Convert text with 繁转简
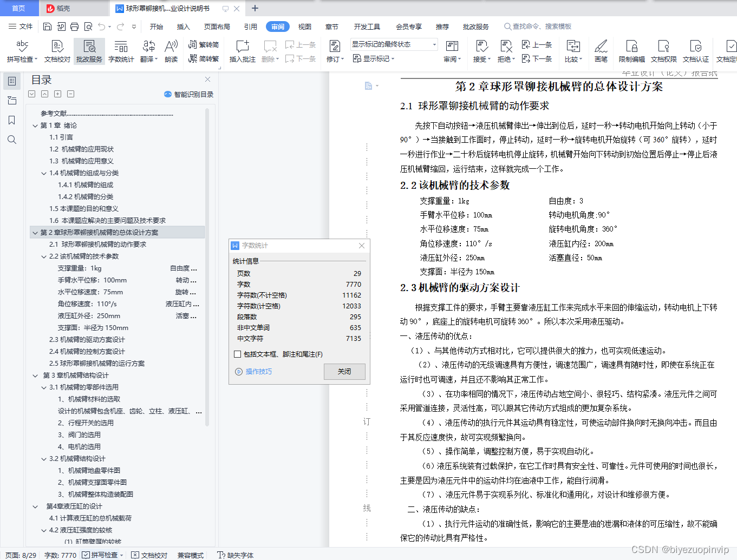This screenshot has width=737, height=560. point(204,45)
